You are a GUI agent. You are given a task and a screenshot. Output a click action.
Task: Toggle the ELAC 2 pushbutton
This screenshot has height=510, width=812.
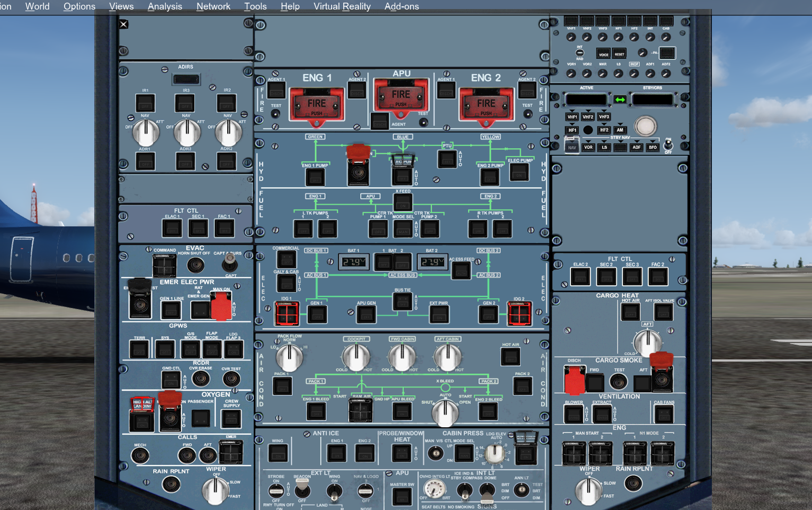click(x=581, y=277)
